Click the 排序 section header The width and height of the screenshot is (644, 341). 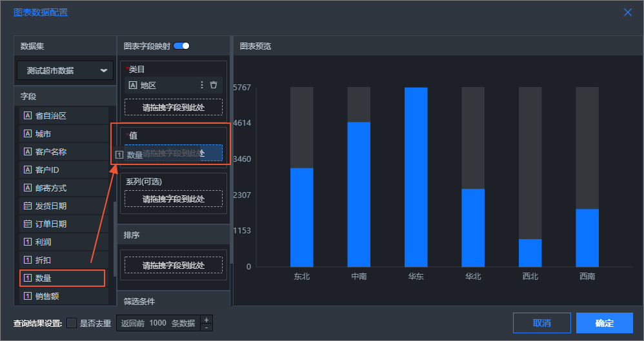click(174, 235)
